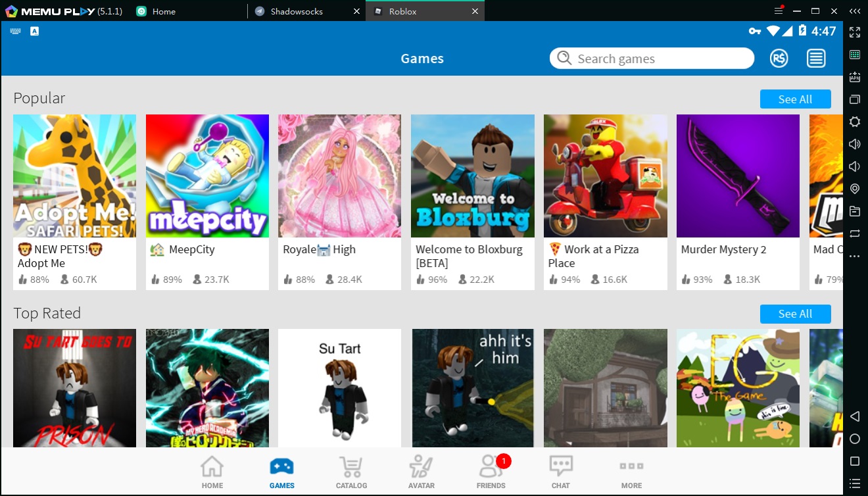The image size is (868, 496).
Task: Open Friends with notification badge
Action: tap(491, 472)
